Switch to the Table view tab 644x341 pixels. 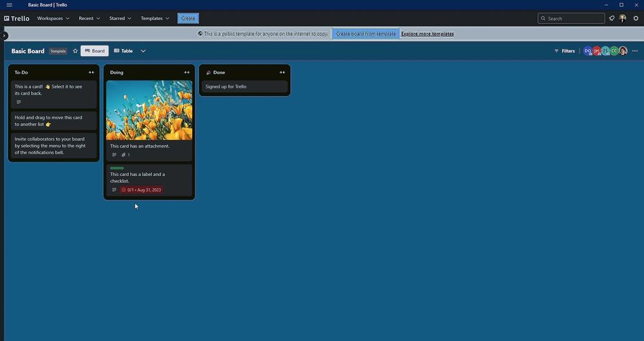[123, 51]
